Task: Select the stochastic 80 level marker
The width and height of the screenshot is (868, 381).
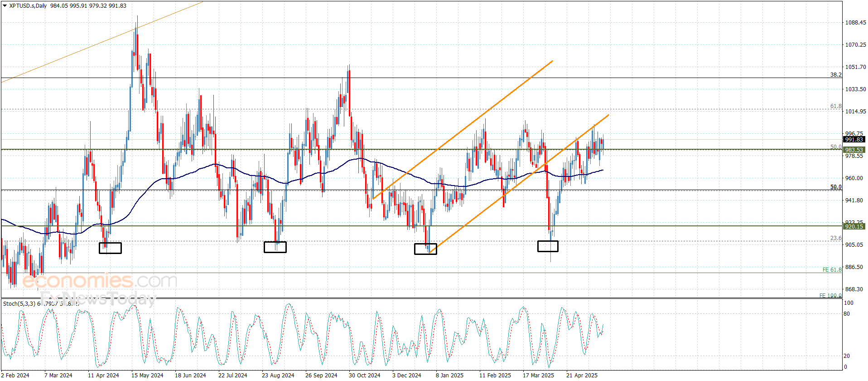Action: click(847, 314)
